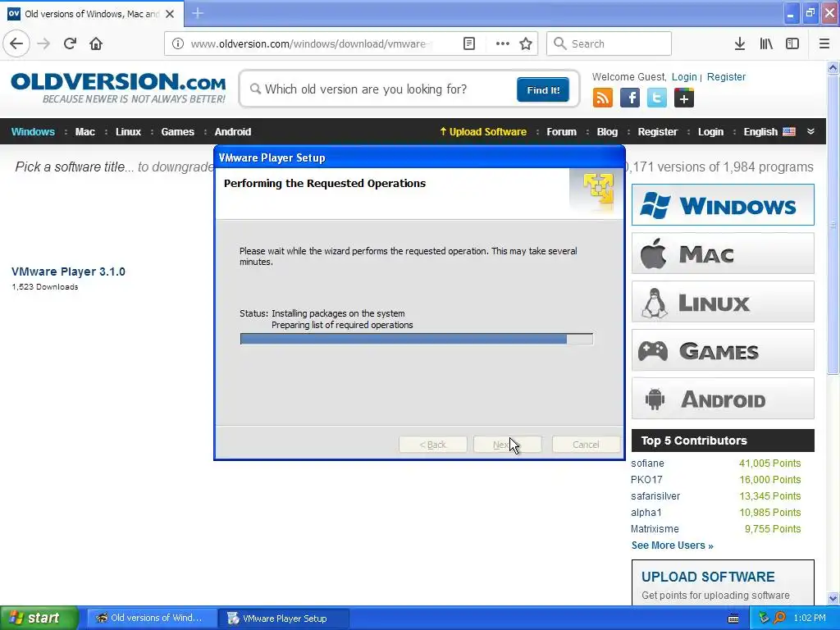The image size is (840, 630).
Task: Open a new browser tab
Action: point(198,13)
